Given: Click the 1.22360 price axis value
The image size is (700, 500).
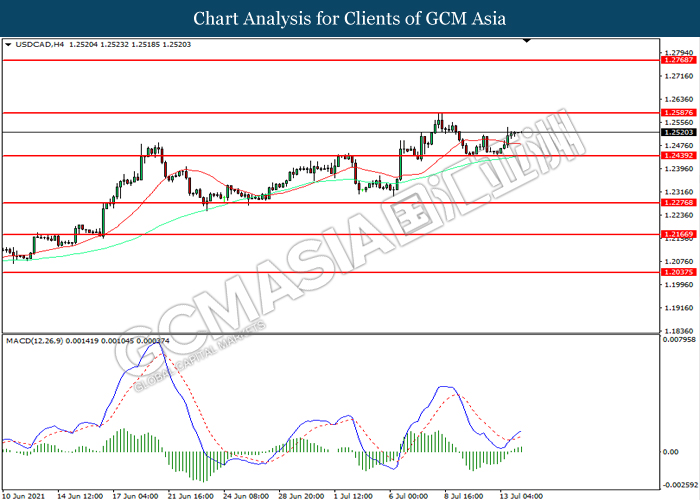Looking at the screenshot, I should point(679,215).
